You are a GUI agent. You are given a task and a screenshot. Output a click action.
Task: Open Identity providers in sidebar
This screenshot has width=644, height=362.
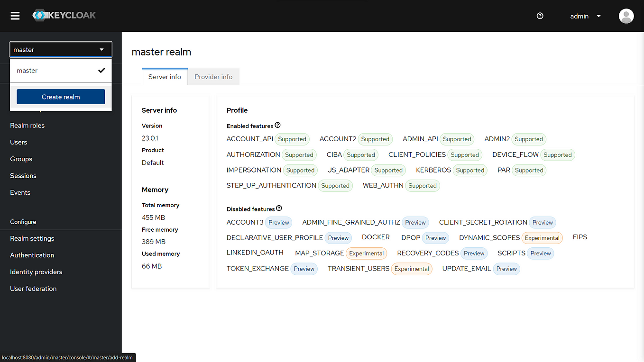coord(36,272)
